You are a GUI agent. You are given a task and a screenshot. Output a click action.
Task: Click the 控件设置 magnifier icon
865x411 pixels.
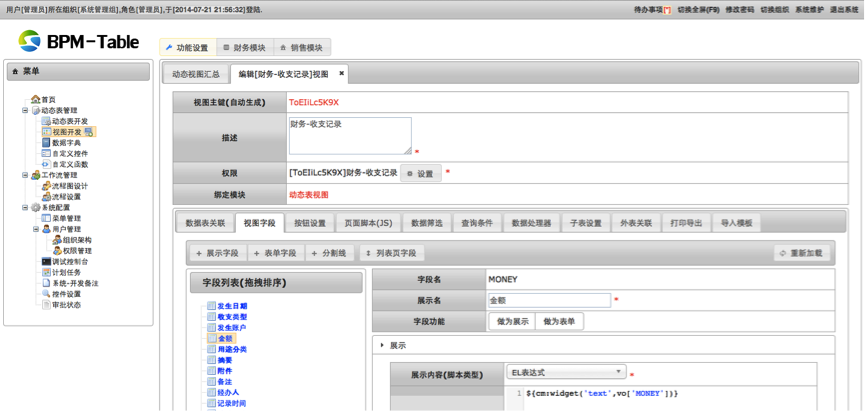(x=46, y=293)
